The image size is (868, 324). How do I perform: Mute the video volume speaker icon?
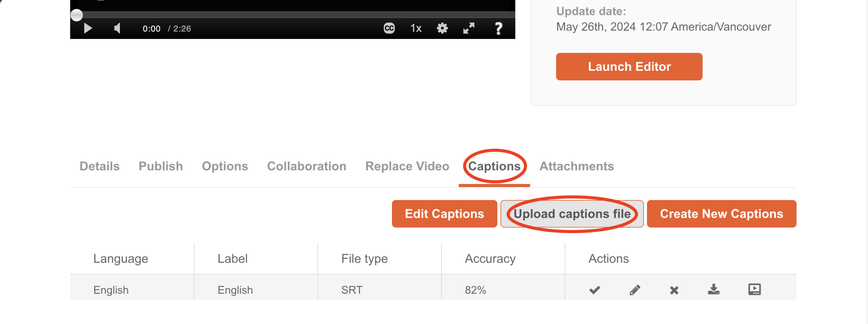click(x=117, y=28)
